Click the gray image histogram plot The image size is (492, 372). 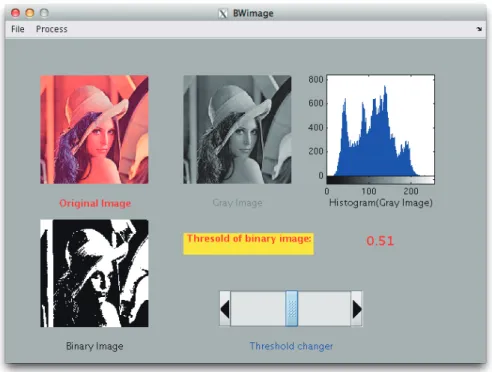click(x=380, y=129)
